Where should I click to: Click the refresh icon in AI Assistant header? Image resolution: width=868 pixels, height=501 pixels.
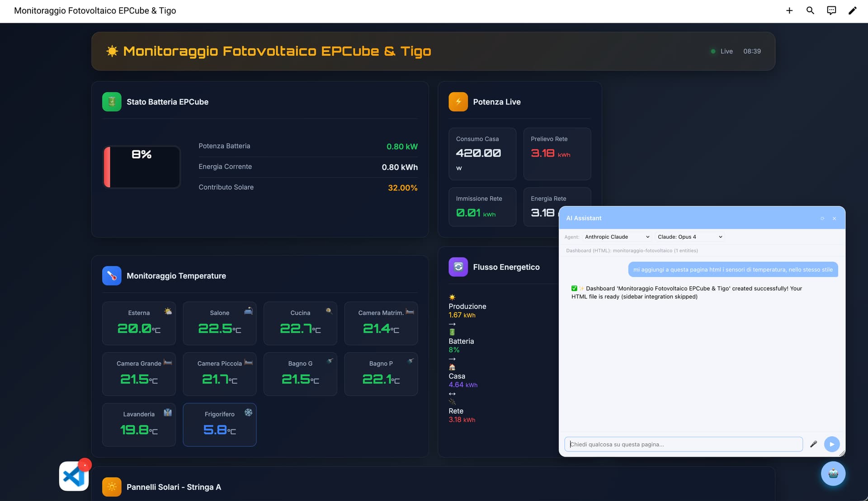point(822,218)
